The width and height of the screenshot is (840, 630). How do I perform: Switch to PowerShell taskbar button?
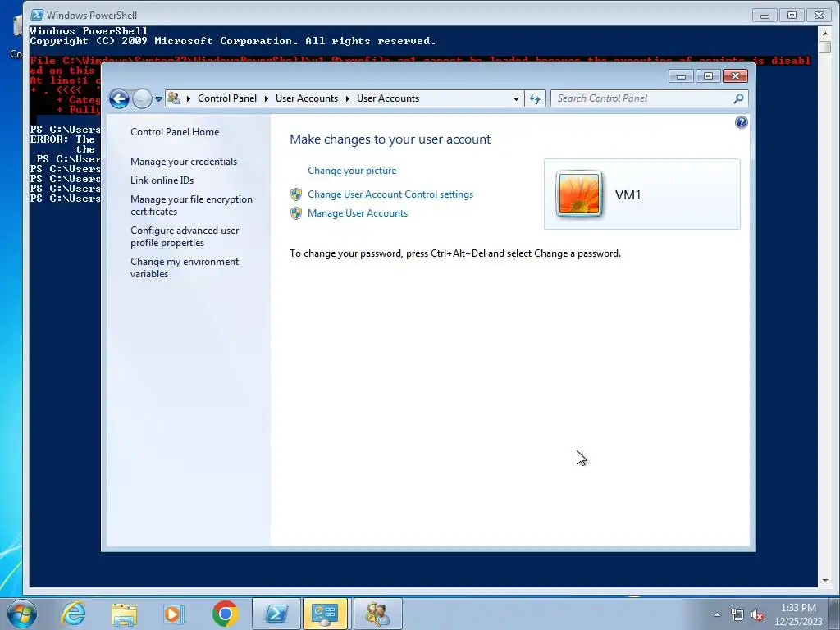click(x=276, y=614)
